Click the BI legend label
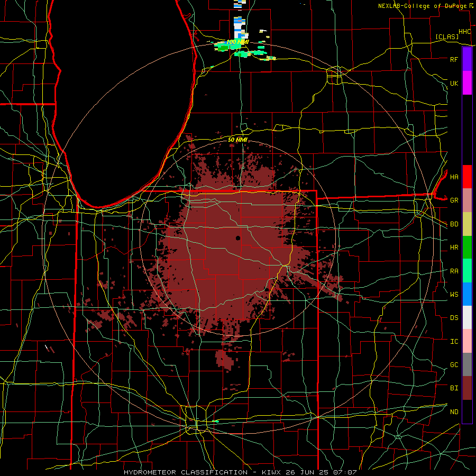The image size is (476, 476). (454, 388)
